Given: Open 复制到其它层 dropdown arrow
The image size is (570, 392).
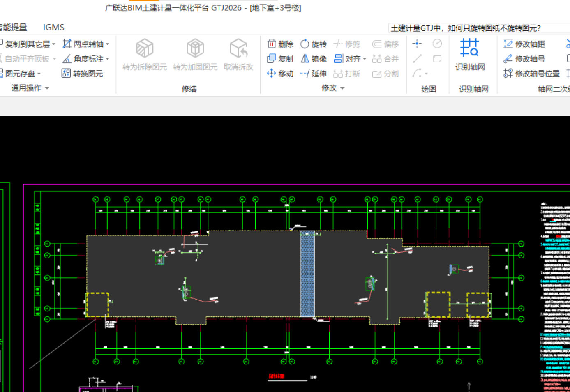Looking at the screenshot, I should pos(54,44).
